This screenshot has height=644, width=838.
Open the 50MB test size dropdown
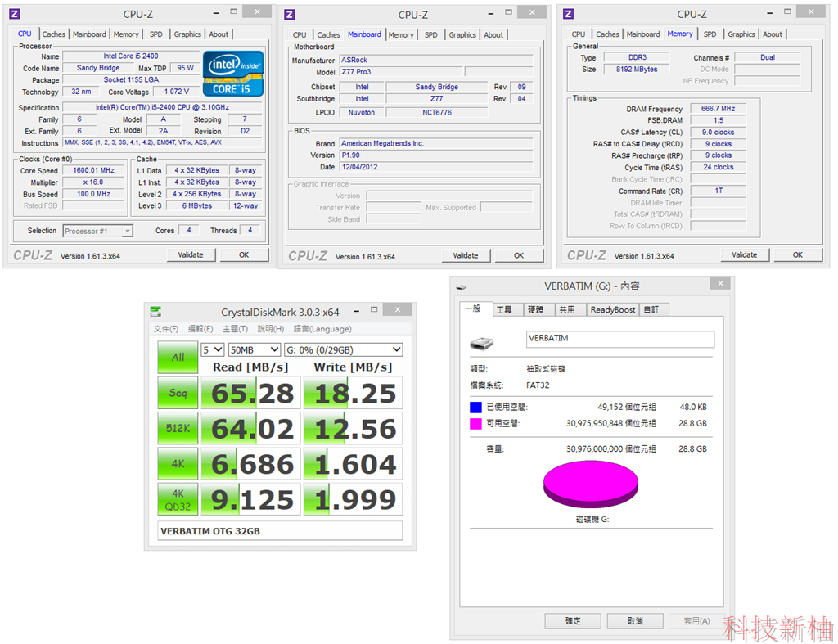(x=255, y=349)
